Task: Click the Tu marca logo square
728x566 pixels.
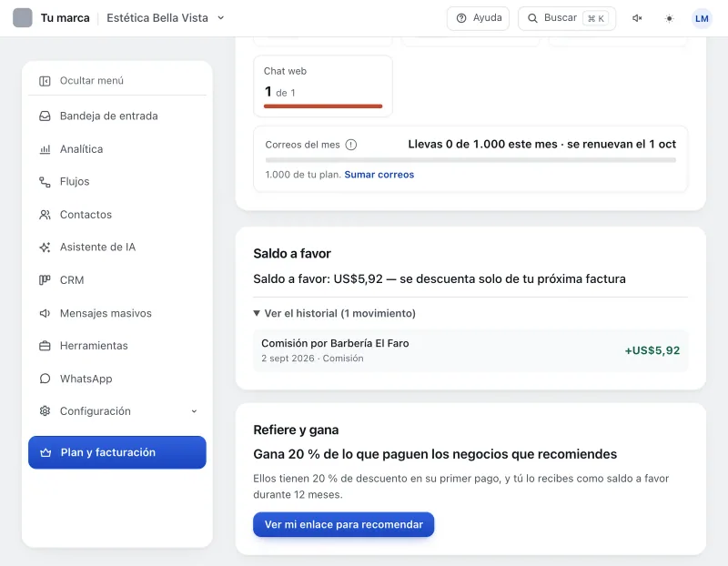Action: [22, 17]
